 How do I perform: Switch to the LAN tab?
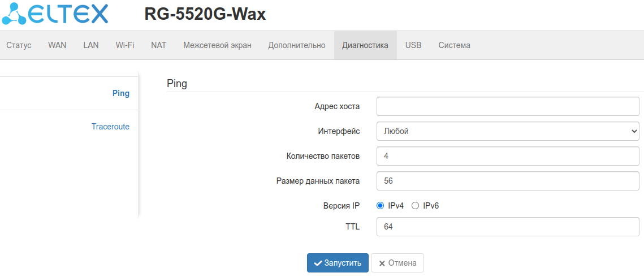coord(91,45)
